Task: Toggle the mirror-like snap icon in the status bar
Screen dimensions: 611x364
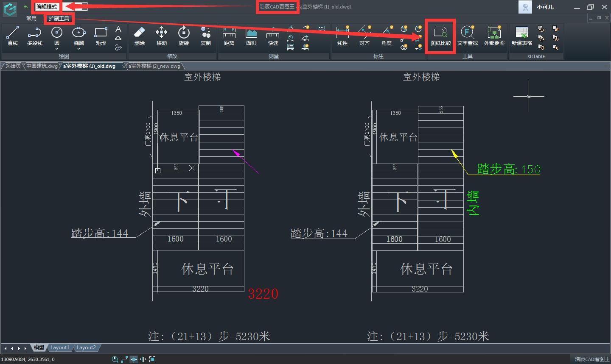Action: [143, 359]
